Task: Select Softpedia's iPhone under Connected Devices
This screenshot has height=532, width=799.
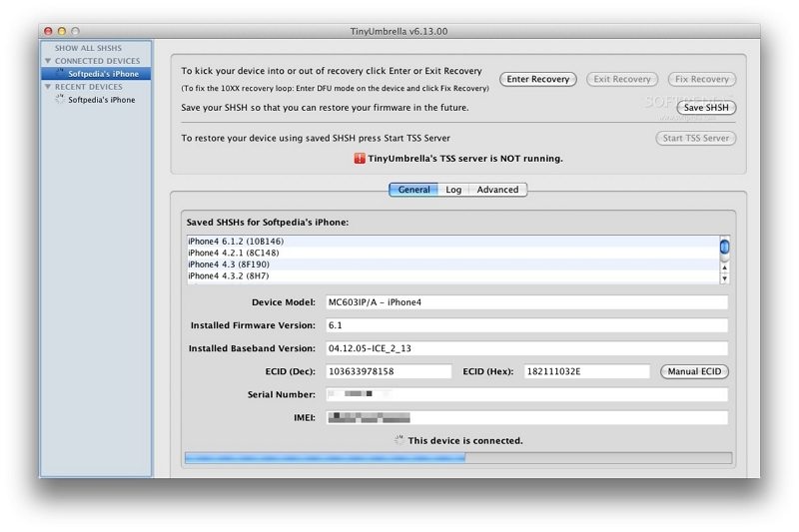Action: pos(96,74)
